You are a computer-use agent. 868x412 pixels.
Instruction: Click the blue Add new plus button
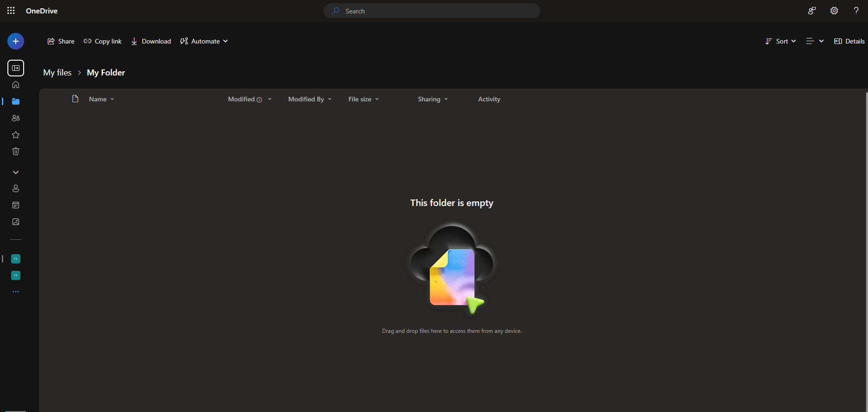coord(16,41)
